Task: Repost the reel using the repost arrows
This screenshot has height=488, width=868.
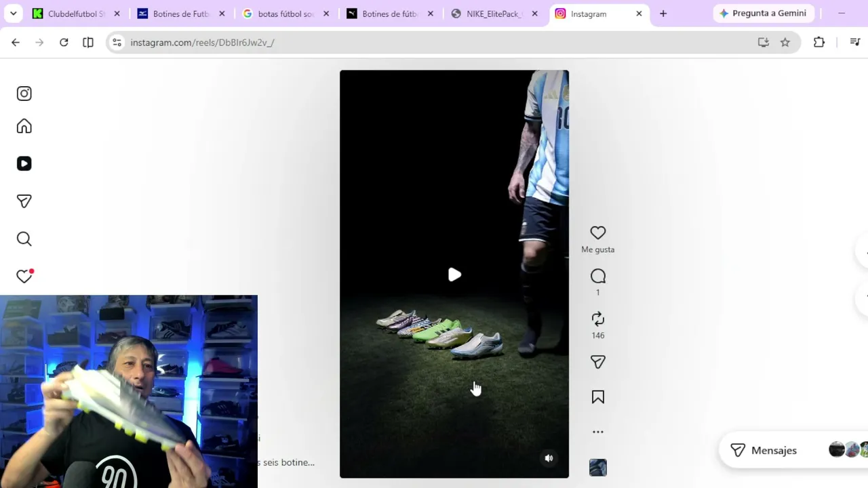Action: pyautogui.click(x=597, y=319)
